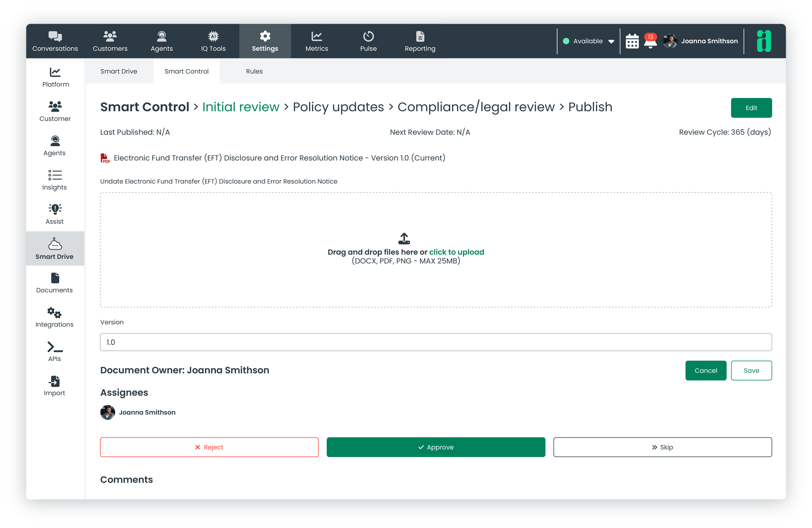
Task: Open Conversations in the top navigation
Action: coord(55,41)
